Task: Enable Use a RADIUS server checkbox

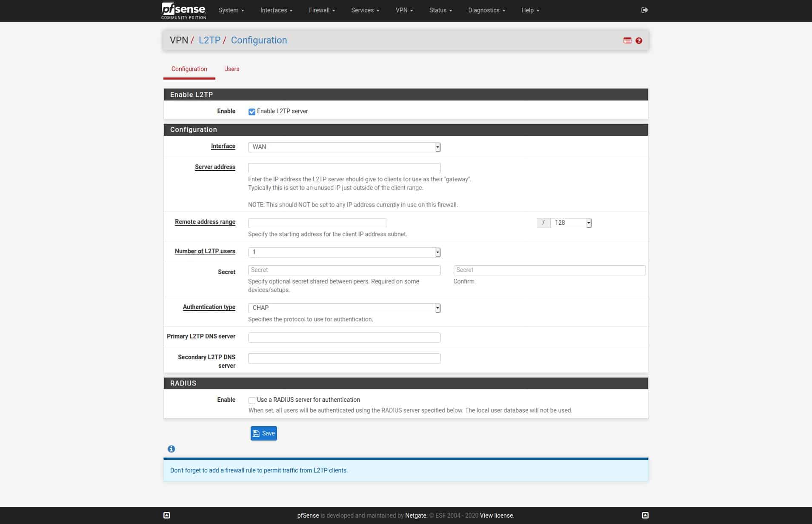Action: [x=252, y=400]
